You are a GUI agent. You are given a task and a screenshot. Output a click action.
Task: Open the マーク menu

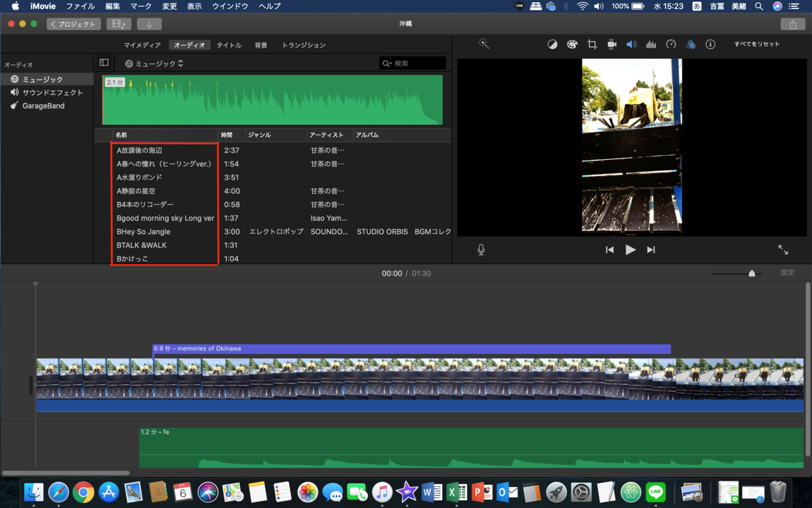pyautogui.click(x=141, y=6)
